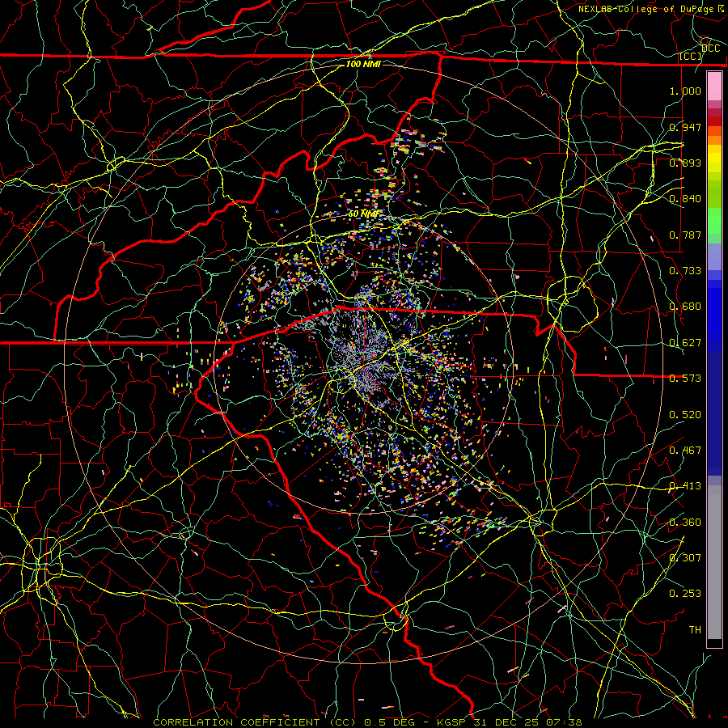Select the 0.467 legend value
Image resolution: width=728 pixels, height=728 pixels.
[685, 451]
